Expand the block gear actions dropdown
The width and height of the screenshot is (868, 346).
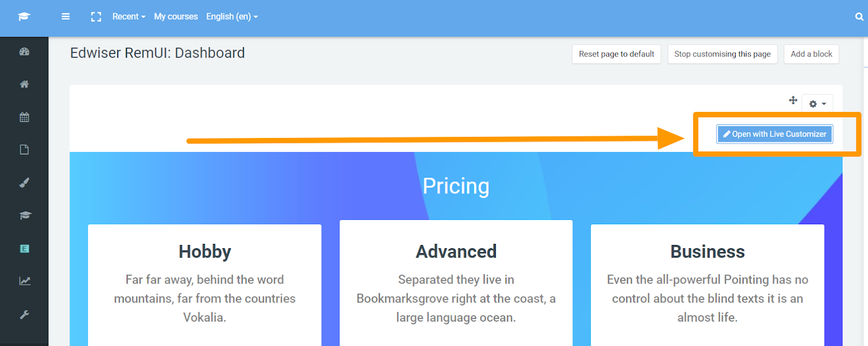point(818,104)
